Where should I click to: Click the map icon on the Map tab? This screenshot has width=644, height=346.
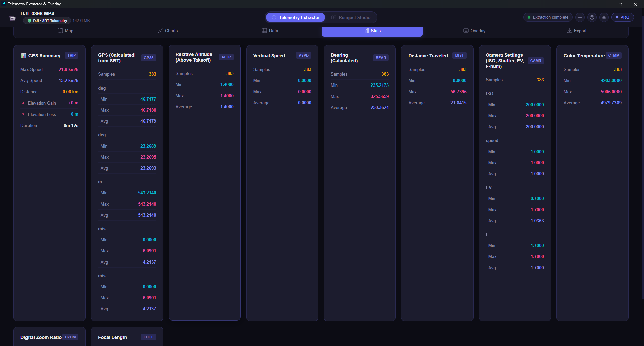click(60, 31)
